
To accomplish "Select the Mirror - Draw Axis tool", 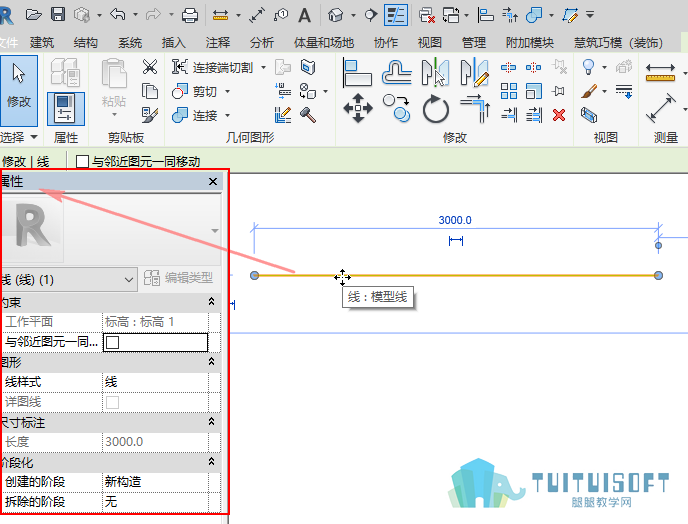I will (474, 72).
